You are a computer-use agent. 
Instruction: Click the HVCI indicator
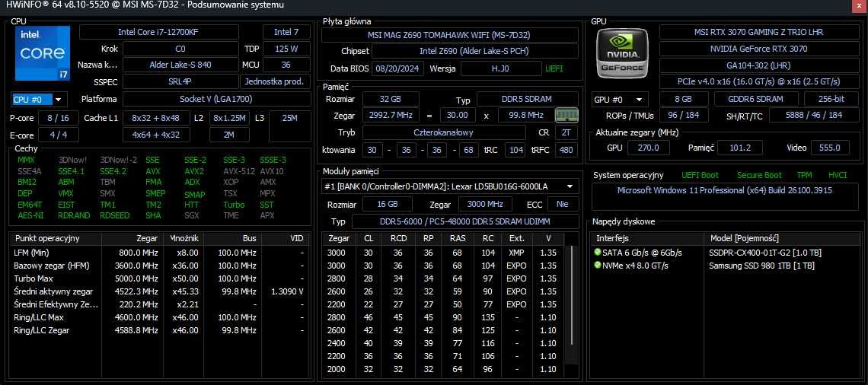pos(838,175)
